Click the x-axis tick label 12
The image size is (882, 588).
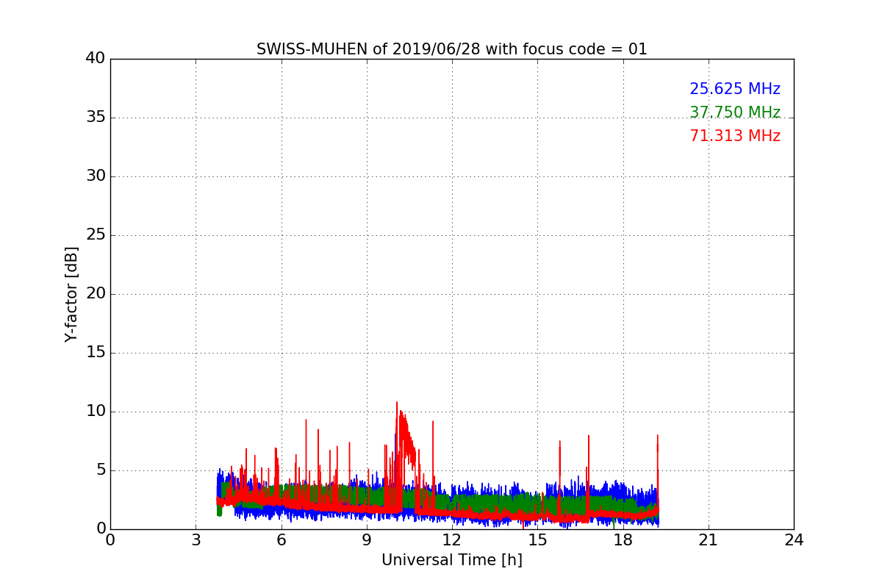tap(452, 540)
